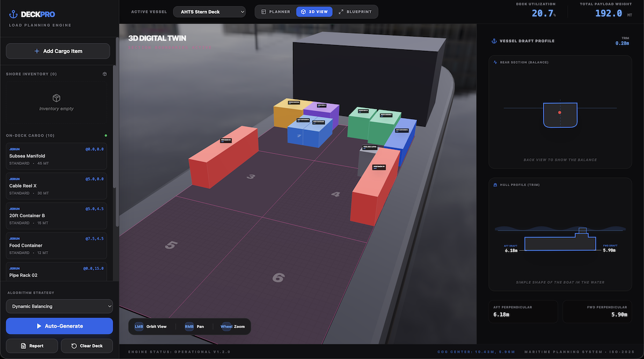Click the Add Cargo Item button
This screenshot has height=359, width=644.
click(x=57, y=50)
